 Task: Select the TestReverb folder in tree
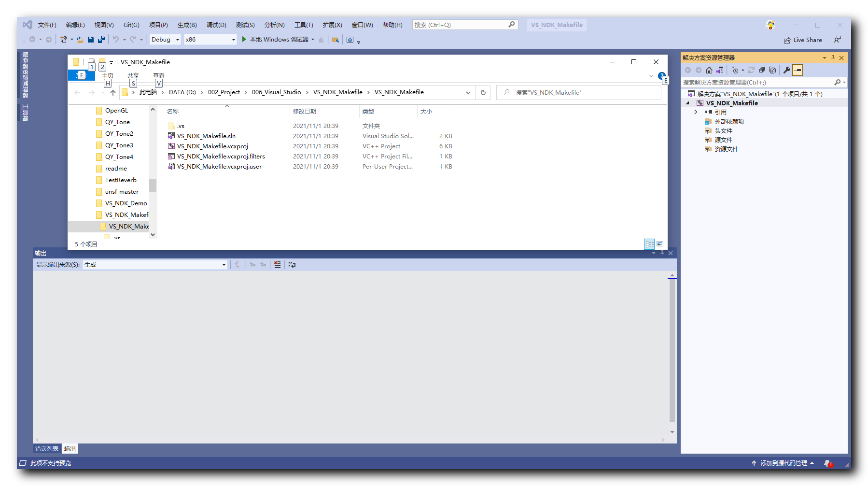click(121, 180)
